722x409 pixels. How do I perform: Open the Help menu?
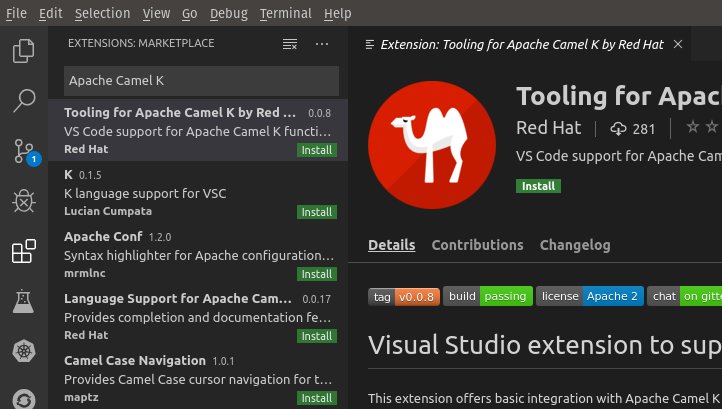[337, 14]
